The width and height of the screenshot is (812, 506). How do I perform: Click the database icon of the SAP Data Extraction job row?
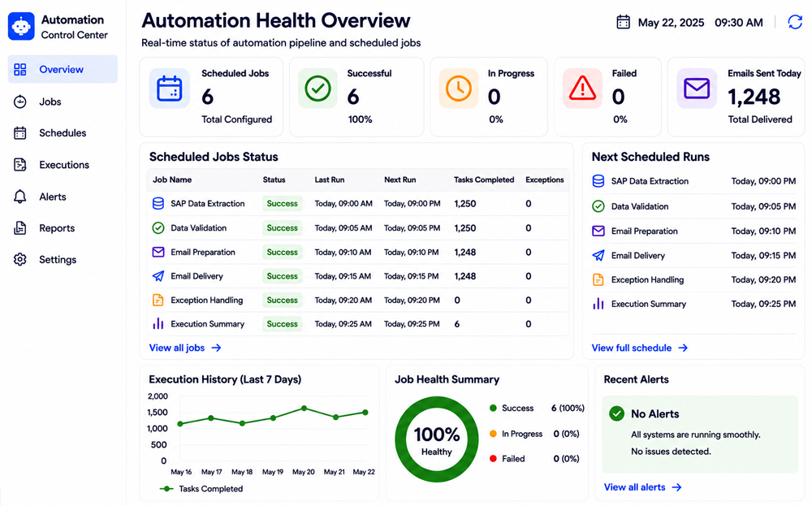[158, 204]
